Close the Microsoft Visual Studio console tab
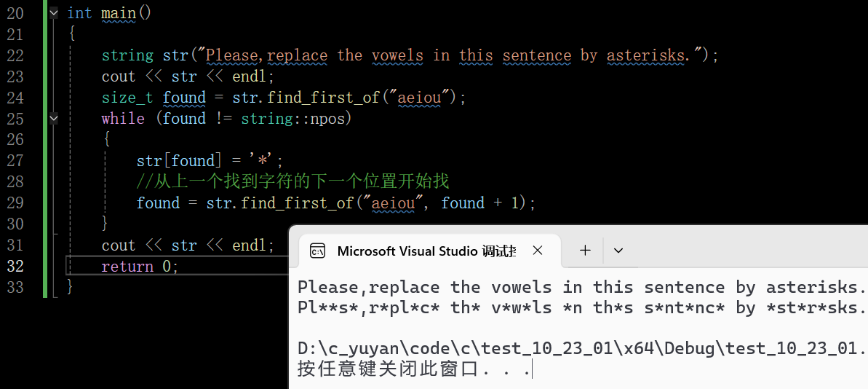This screenshot has width=868, height=389. pyautogui.click(x=538, y=251)
